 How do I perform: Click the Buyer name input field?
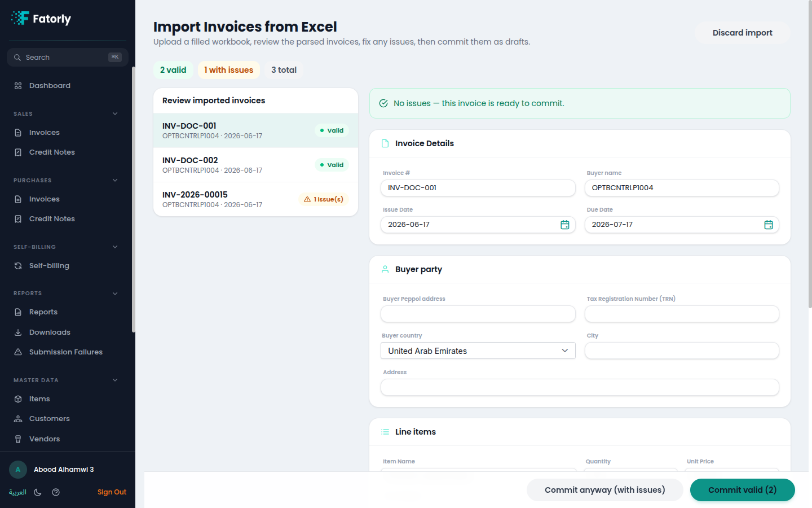(x=682, y=188)
